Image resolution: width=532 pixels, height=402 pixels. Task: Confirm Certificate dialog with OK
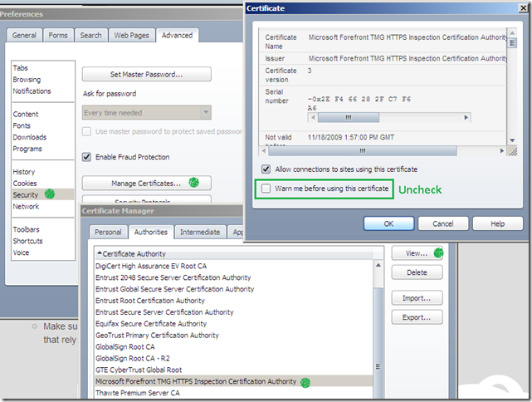[x=388, y=223]
